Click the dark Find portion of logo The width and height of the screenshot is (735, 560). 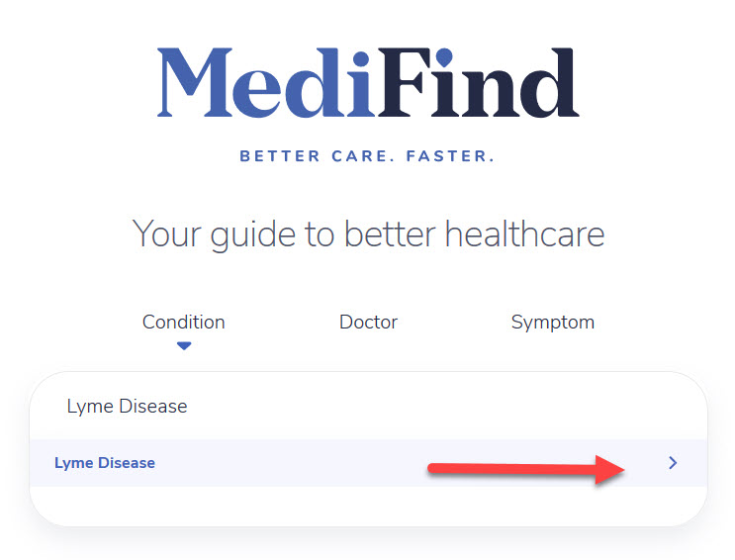[x=479, y=82]
